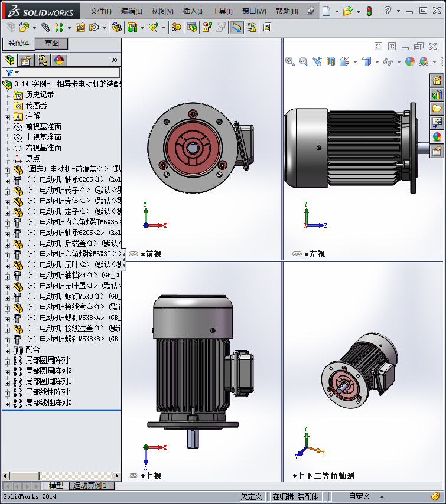This screenshot has height=504, width=446.
Task: Toggle the link icon beside 左视 view
Action: tap(297, 254)
